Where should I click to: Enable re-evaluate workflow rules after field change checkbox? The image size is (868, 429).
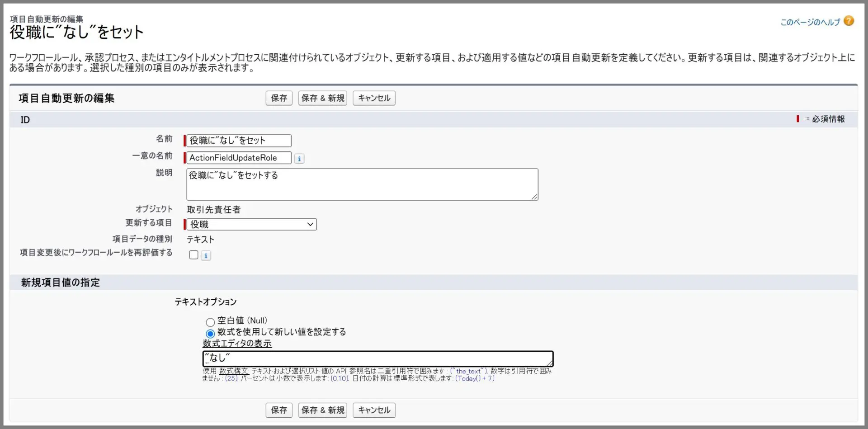coord(193,255)
